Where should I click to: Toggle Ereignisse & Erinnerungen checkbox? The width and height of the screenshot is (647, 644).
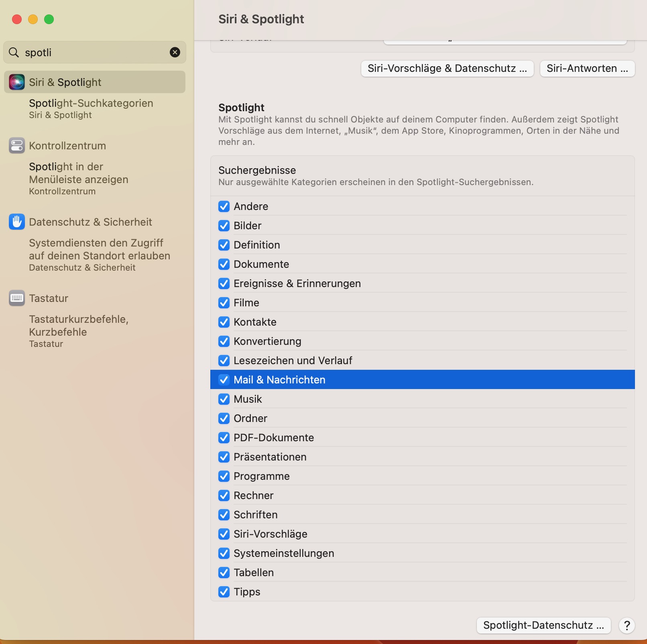pyautogui.click(x=224, y=283)
